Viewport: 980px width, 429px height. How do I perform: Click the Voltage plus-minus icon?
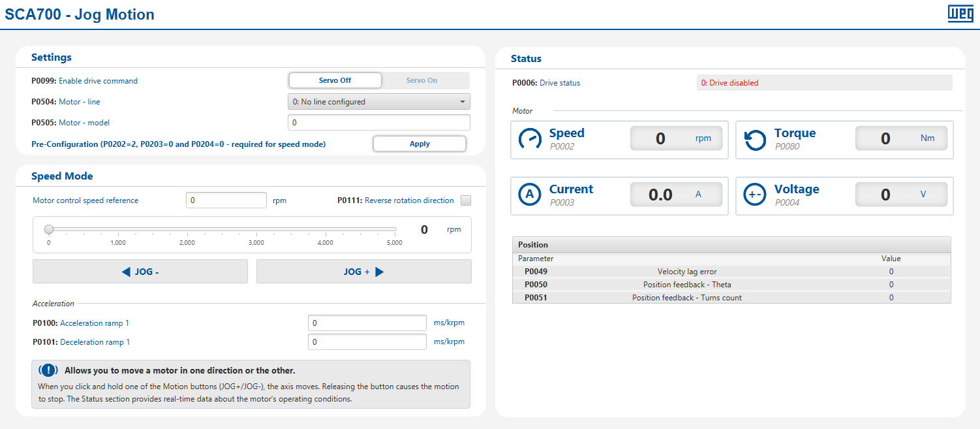tap(755, 195)
